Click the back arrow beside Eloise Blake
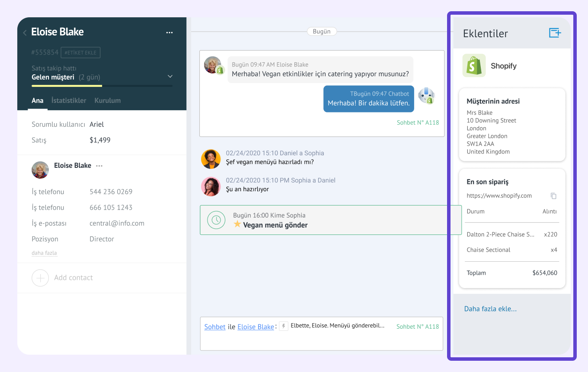The height and width of the screenshot is (372, 588). (x=25, y=33)
